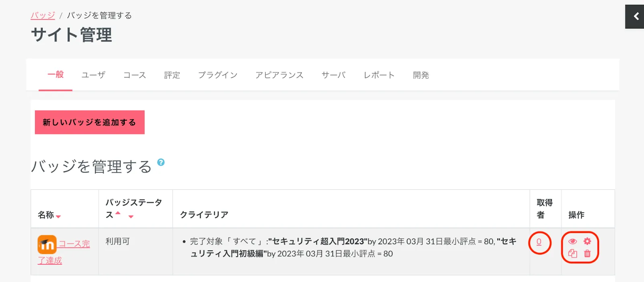Sort バッジステータス descending with down arrow
The width and height of the screenshot is (644, 282).
click(131, 216)
